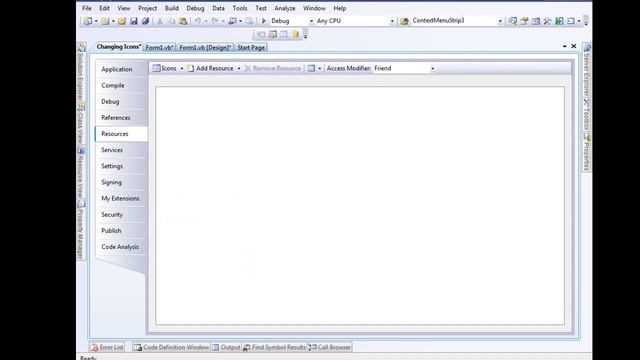Switch to the Form1.vb [Design]* tab

click(x=205, y=47)
